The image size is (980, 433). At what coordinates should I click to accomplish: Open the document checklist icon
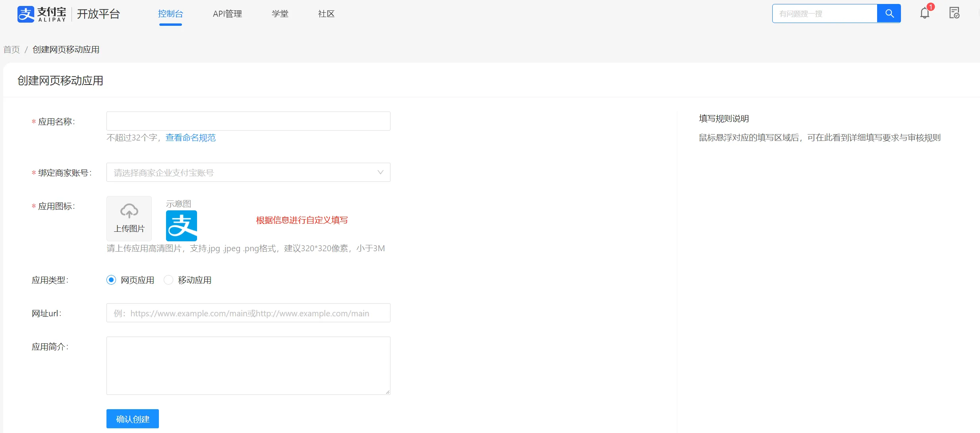pyautogui.click(x=954, y=13)
